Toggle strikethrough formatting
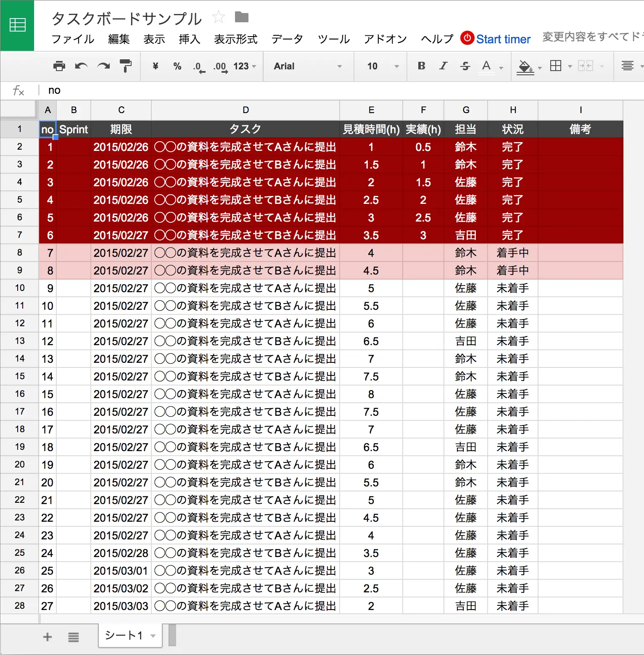This screenshot has width=644, height=655. pos(465,66)
